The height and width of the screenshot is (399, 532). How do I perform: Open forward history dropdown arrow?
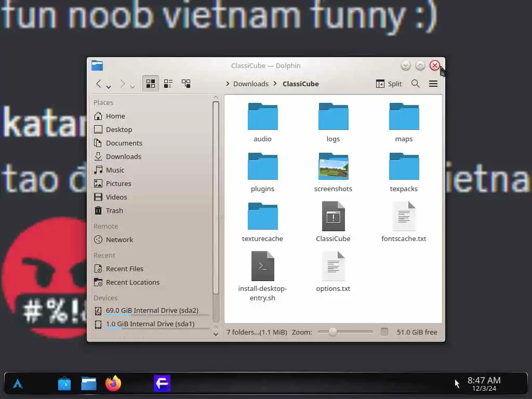[x=132, y=87]
